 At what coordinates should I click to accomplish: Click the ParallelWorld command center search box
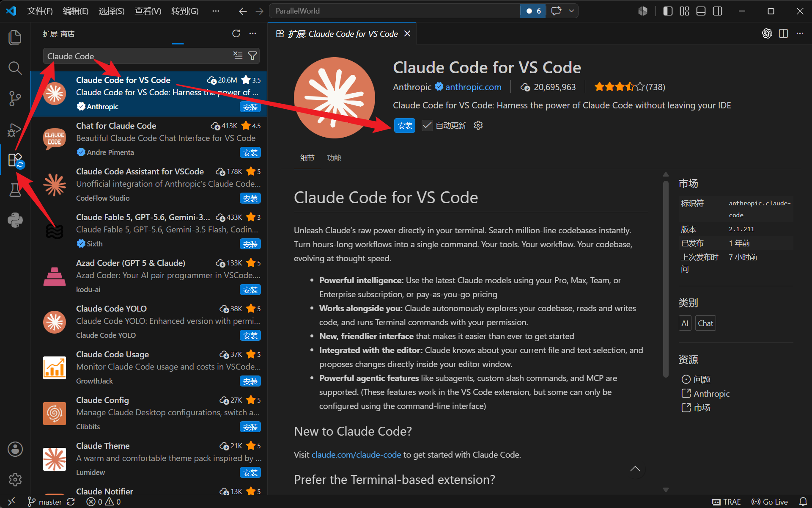click(394, 11)
